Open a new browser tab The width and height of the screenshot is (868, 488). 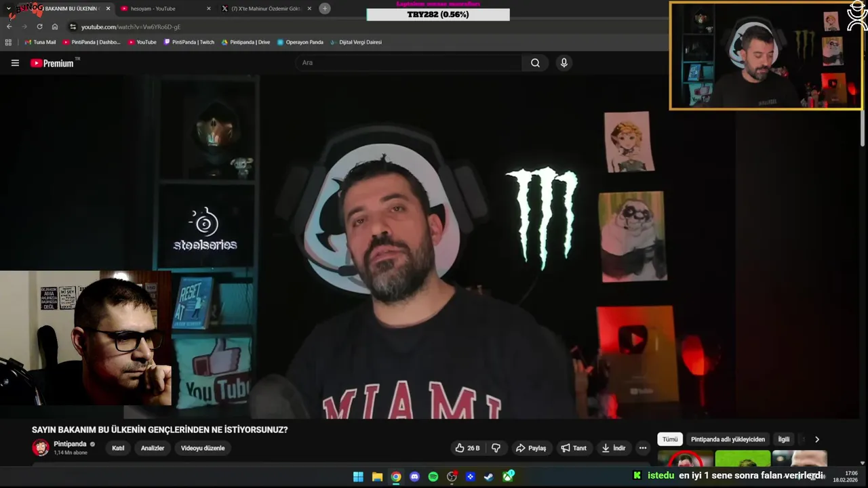tap(325, 8)
